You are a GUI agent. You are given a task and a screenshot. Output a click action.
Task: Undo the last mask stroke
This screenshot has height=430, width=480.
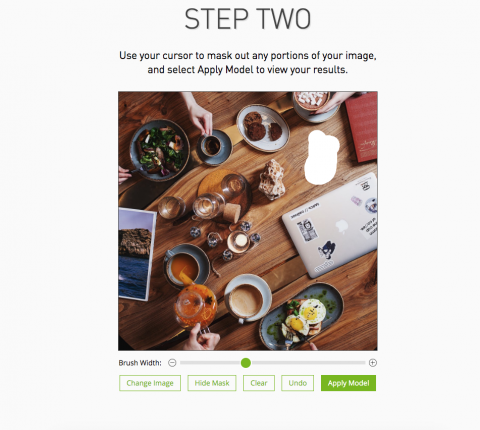pos(298,383)
